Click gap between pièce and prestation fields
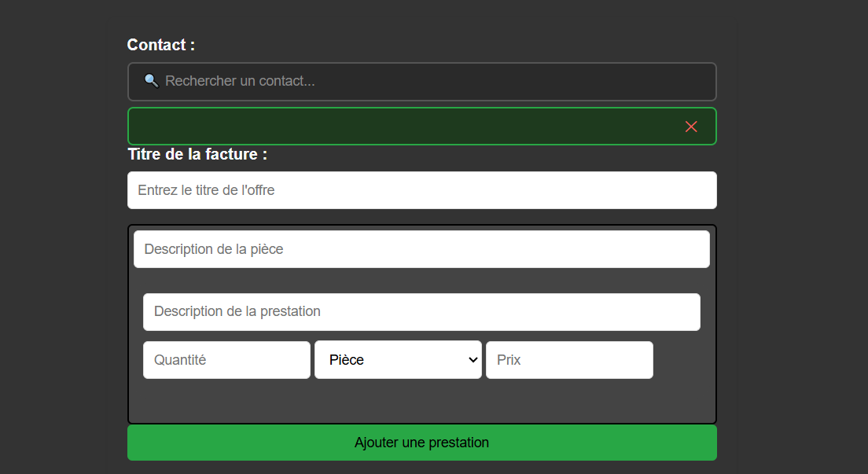The image size is (868, 474). (x=421, y=281)
